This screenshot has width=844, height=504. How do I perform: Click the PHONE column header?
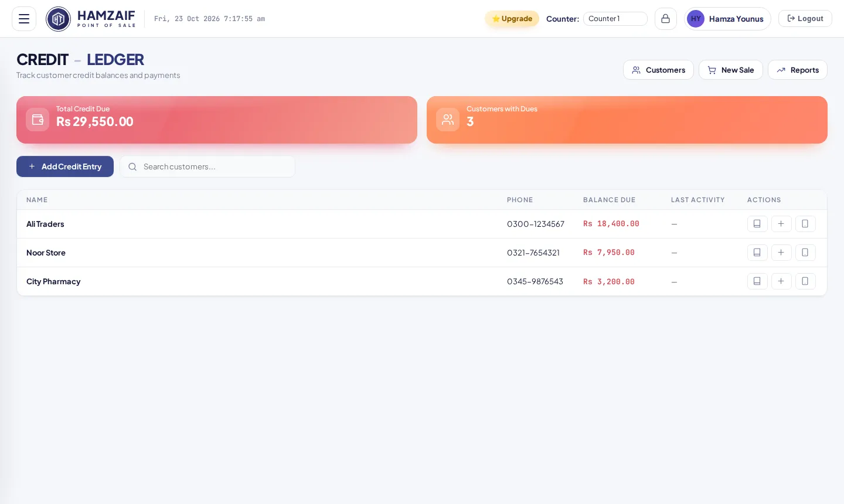point(520,200)
